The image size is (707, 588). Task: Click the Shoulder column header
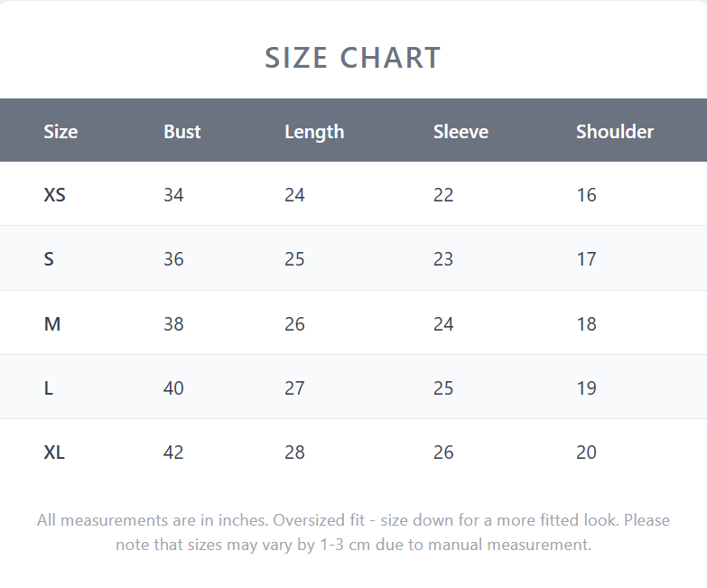(615, 132)
